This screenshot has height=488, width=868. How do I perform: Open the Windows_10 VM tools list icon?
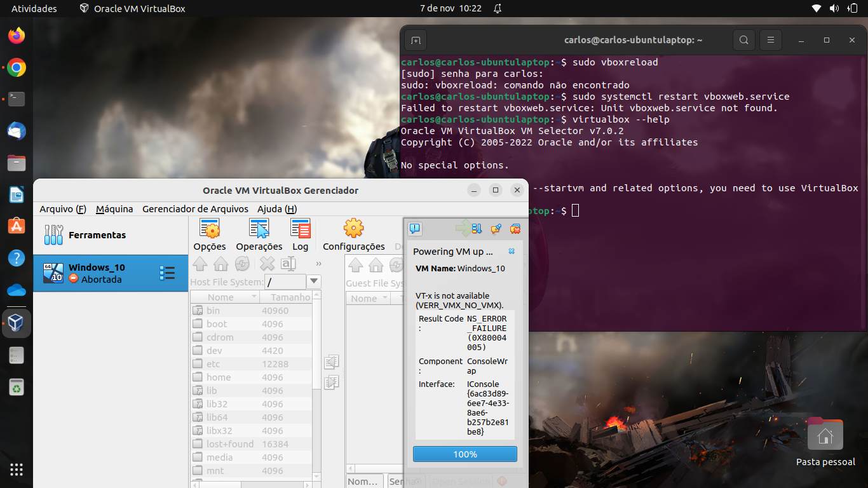click(167, 273)
